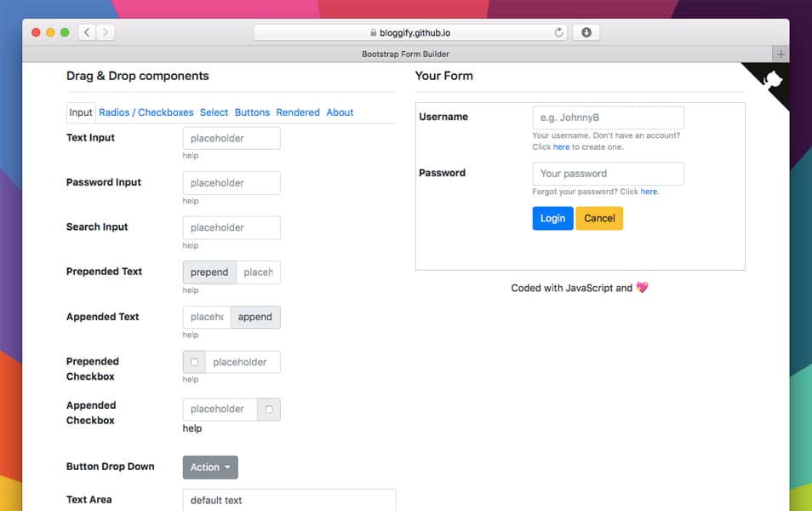Open a new tab with the plus icon

(x=781, y=54)
